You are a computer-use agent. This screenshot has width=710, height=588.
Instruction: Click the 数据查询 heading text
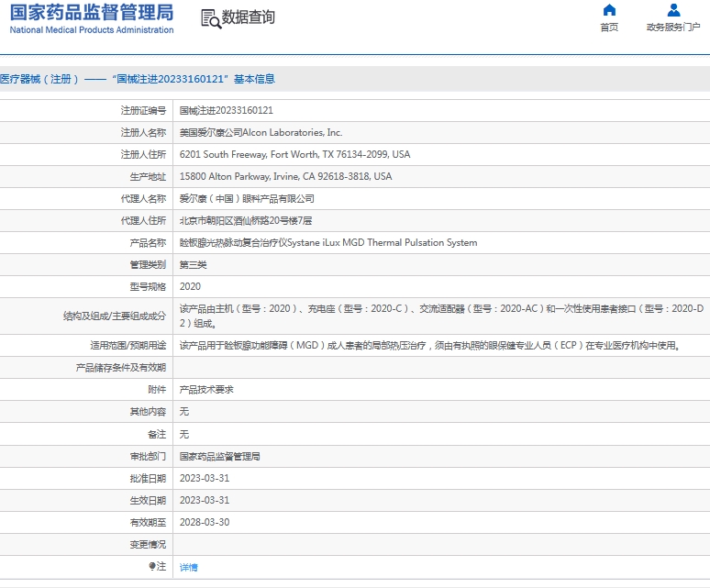[x=249, y=17]
